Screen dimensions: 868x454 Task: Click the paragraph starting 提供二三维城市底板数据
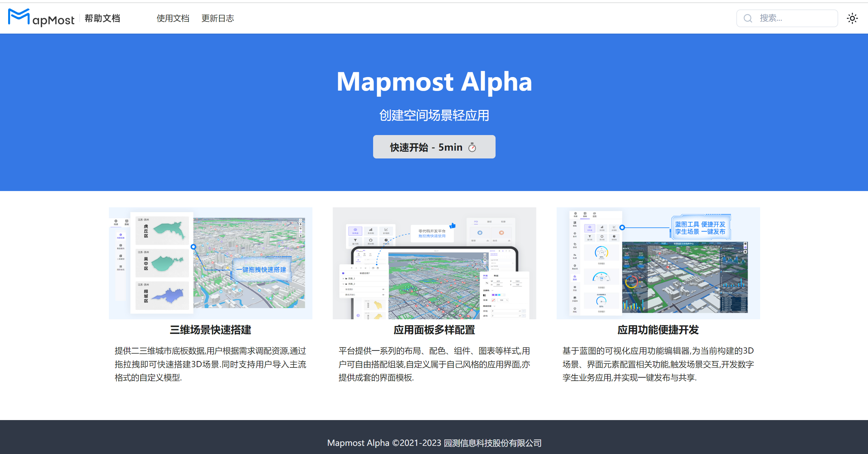[210, 364]
